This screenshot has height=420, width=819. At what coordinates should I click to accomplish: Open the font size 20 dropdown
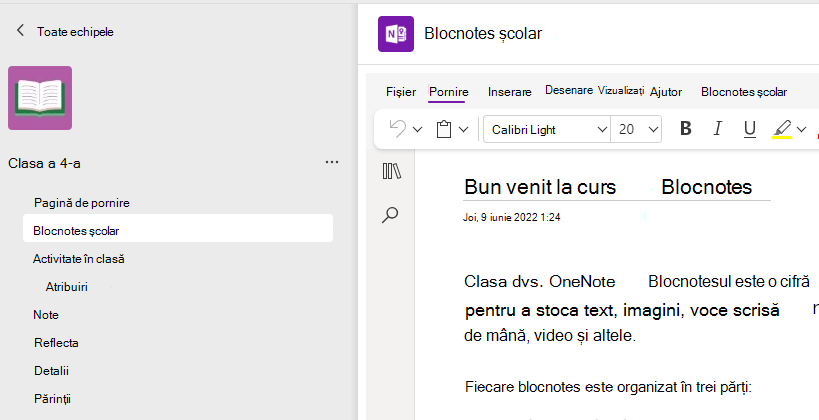pyautogui.click(x=636, y=130)
